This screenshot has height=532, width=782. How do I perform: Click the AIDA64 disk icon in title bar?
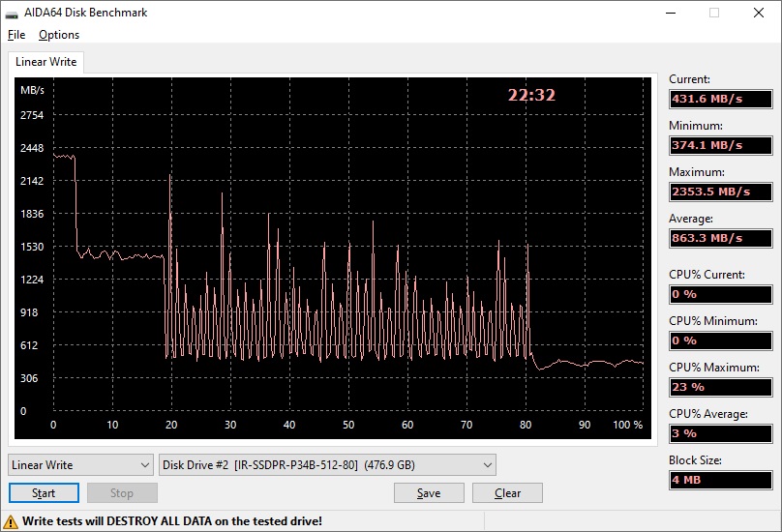[x=12, y=13]
